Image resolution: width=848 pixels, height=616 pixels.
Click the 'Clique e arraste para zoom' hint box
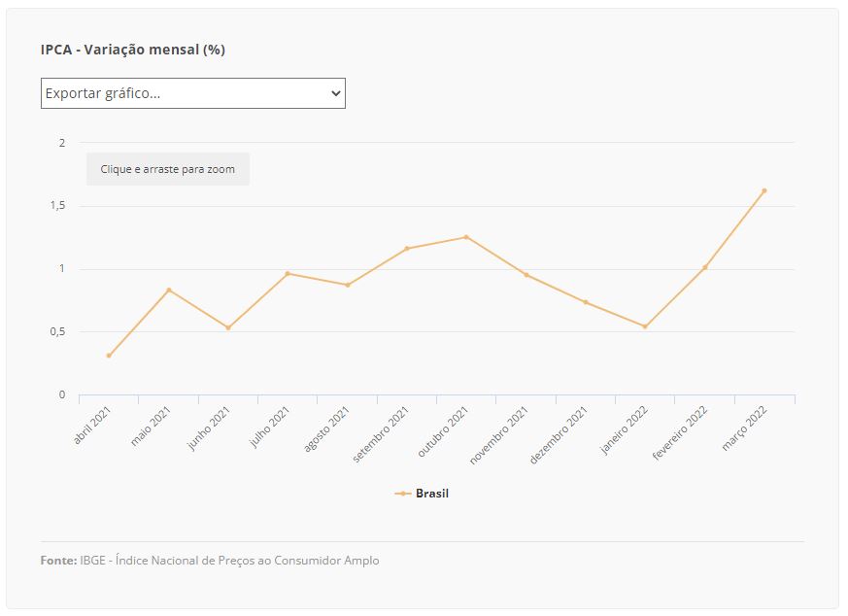click(x=168, y=169)
